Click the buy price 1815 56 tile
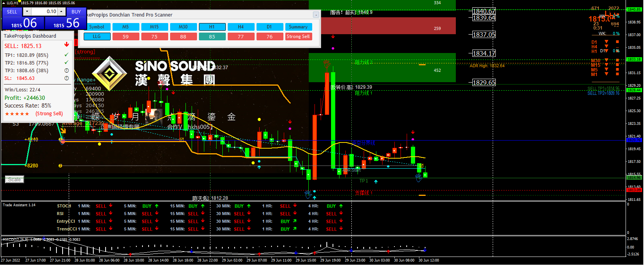 (x=66, y=23)
